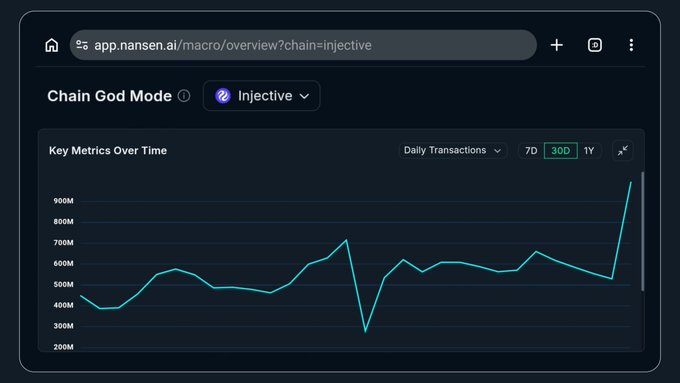Open the browser home page icon
The width and height of the screenshot is (680, 383).
[52, 45]
